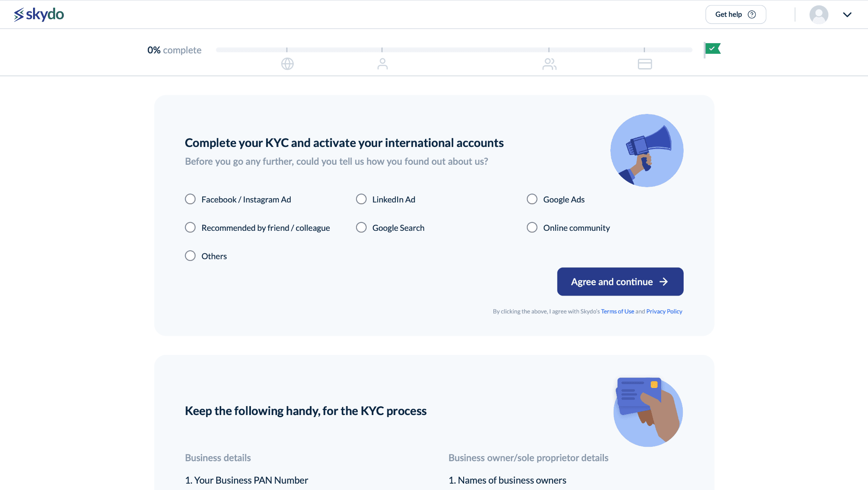Click the card step icon in progress bar

(x=645, y=64)
